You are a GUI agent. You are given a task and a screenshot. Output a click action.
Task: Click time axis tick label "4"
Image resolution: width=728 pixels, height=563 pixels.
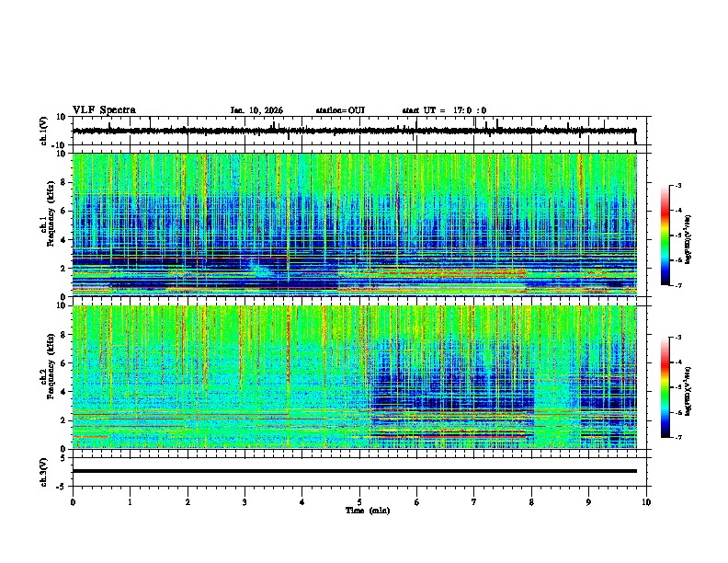pos(302,502)
